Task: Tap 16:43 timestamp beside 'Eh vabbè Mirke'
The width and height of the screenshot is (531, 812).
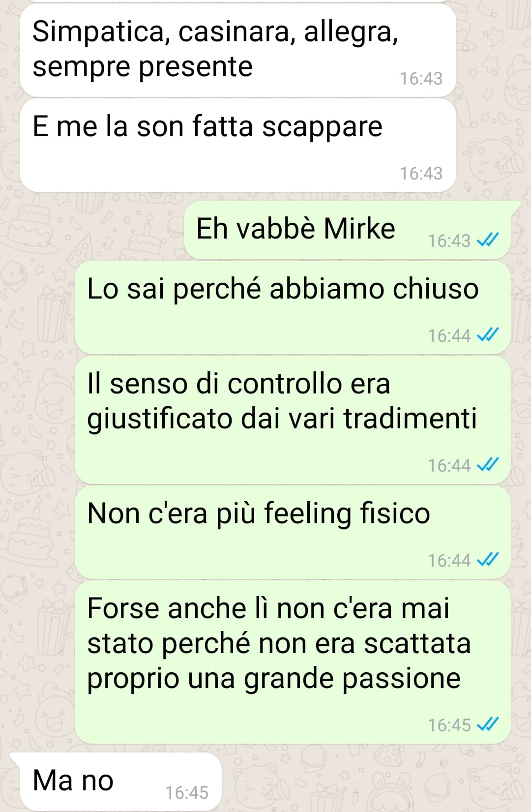Action: coord(449,241)
